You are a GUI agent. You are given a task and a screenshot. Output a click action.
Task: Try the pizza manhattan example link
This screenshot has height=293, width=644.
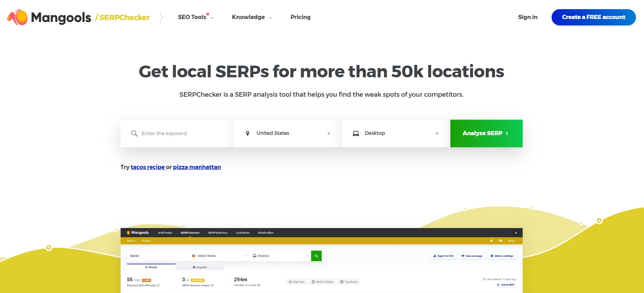(x=197, y=167)
